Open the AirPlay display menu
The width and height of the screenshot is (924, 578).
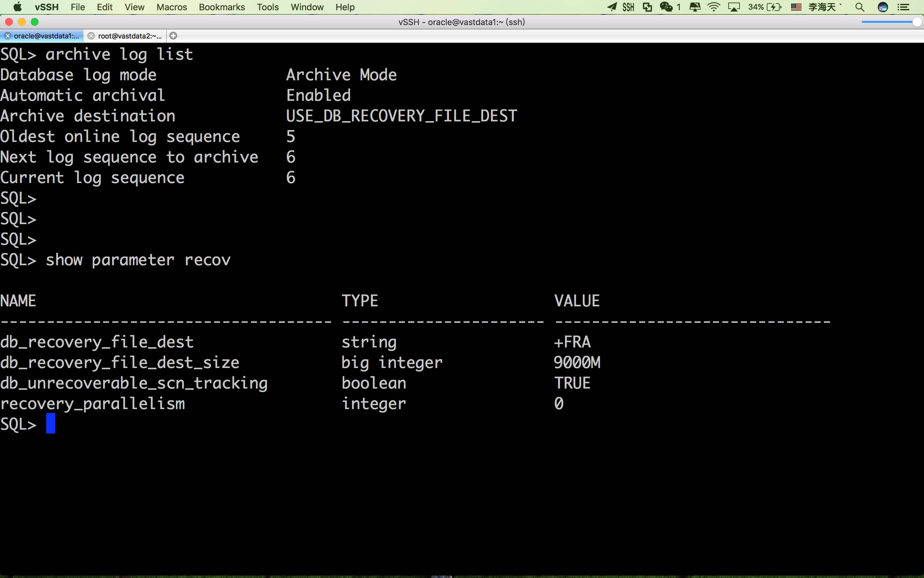[734, 7]
